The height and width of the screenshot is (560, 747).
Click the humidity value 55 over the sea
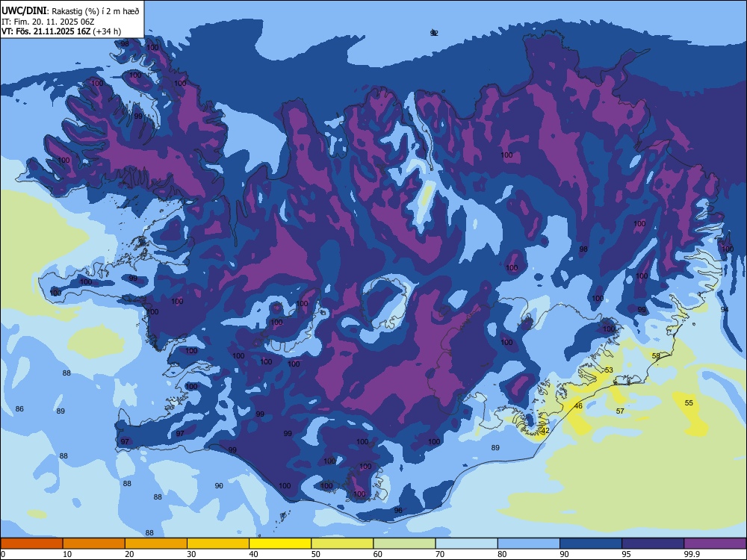click(689, 403)
